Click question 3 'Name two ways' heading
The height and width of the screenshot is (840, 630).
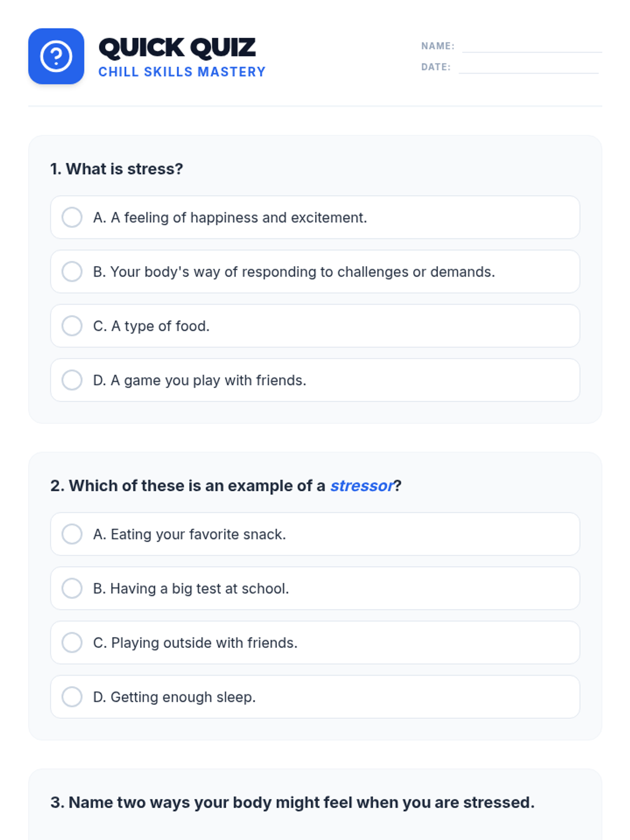coord(292,802)
